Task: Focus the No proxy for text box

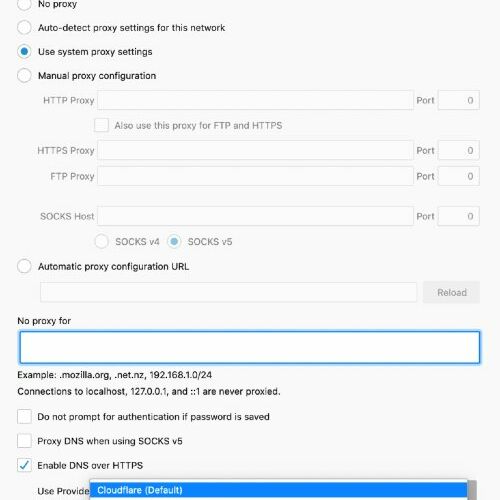Action: tap(250, 347)
